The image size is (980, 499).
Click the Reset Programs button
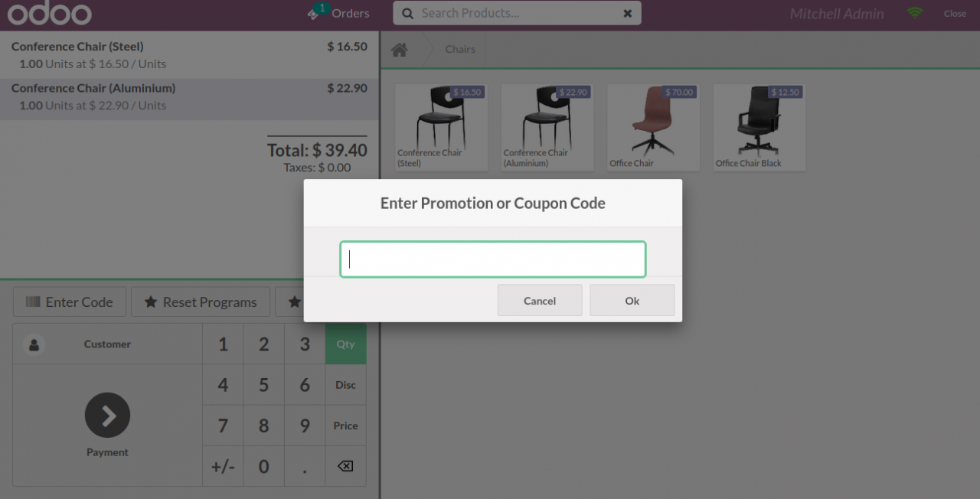pos(201,302)
